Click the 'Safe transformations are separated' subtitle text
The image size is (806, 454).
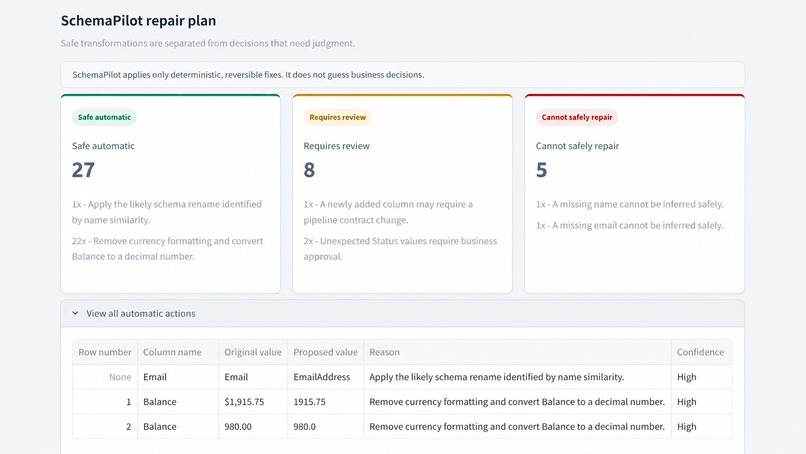pyautogui.click(x=208, y=43)
